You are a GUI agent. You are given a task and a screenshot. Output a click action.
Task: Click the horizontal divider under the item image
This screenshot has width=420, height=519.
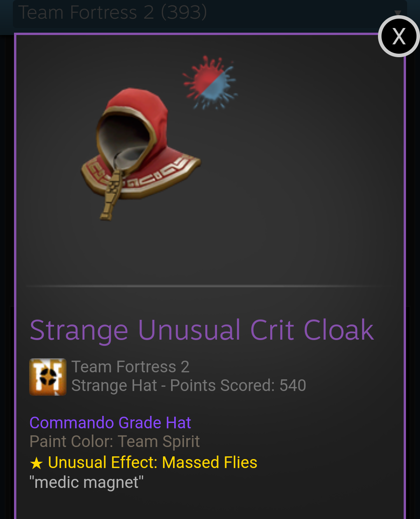point(210,286)
